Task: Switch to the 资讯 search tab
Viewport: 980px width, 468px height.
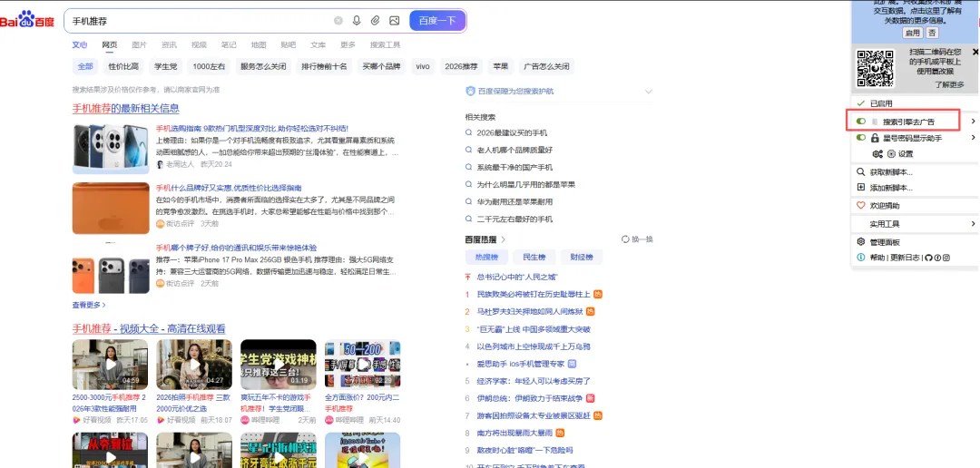Action: pos(169,45)
